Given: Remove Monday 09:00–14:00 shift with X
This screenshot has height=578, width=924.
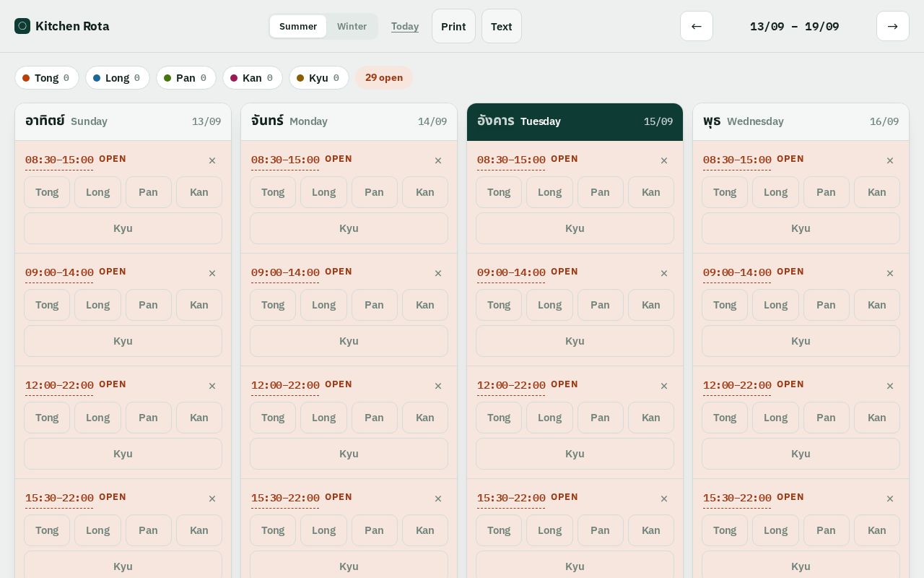Looking at the screenshot, I should 438,273.
